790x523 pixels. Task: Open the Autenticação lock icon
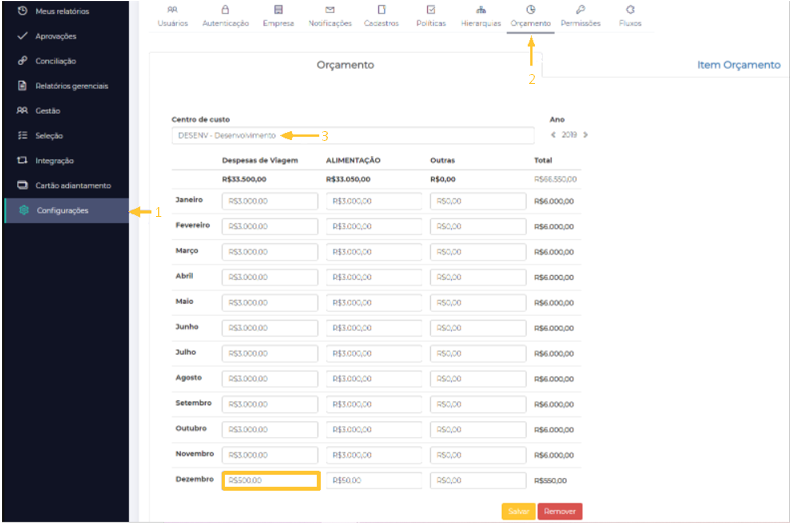point(225,10)
